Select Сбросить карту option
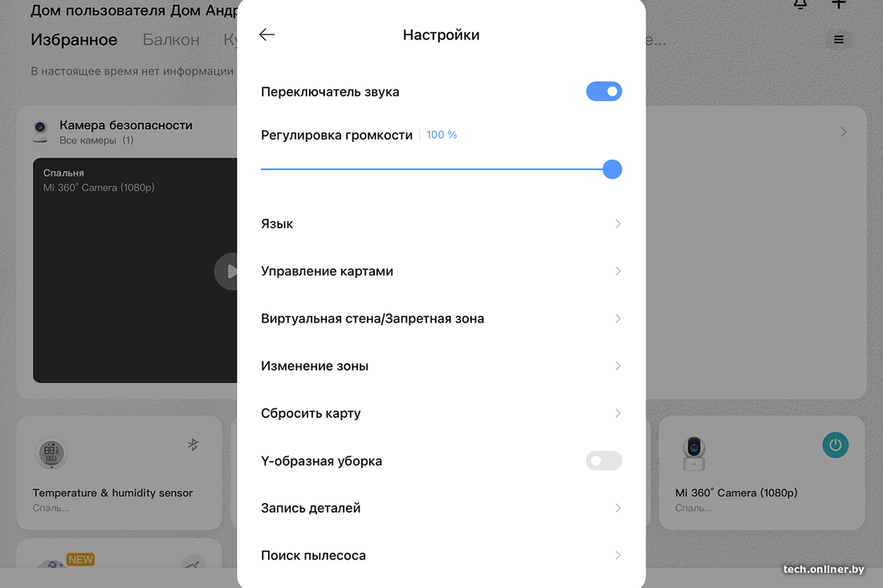The height and width of the screenshot is (588, 883). [x=441, y=413]
